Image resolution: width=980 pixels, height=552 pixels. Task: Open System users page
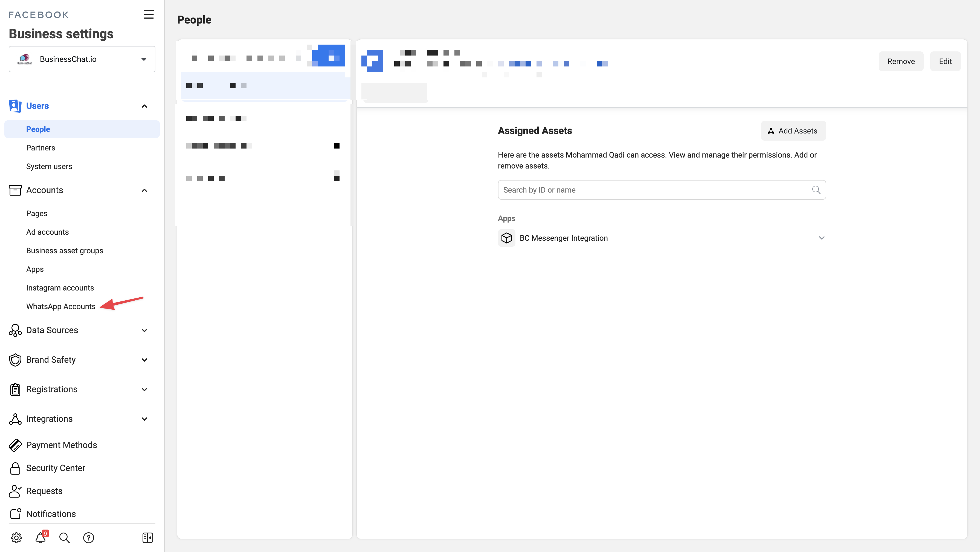(x=49, y=167)
